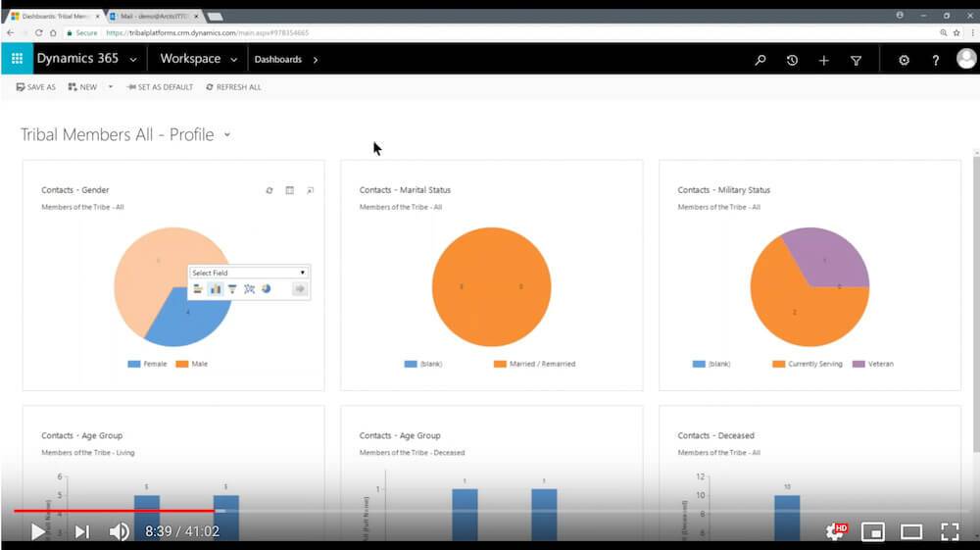The image size is (980, 550).
Task: Click the Currently Serving legend label
Action: click(x=815, y=364)
